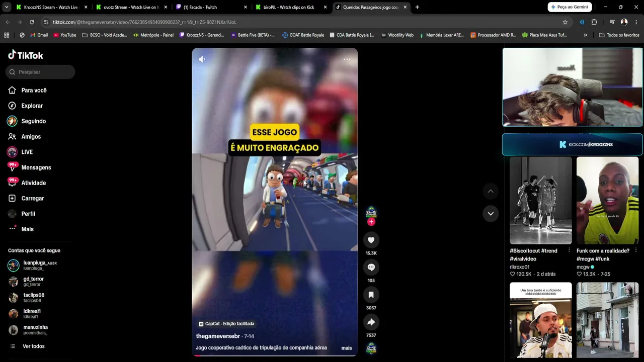The height and width of the screenshot is (362, 644).
Task: Open the YouTube bookmark
Action: (64, 35)
